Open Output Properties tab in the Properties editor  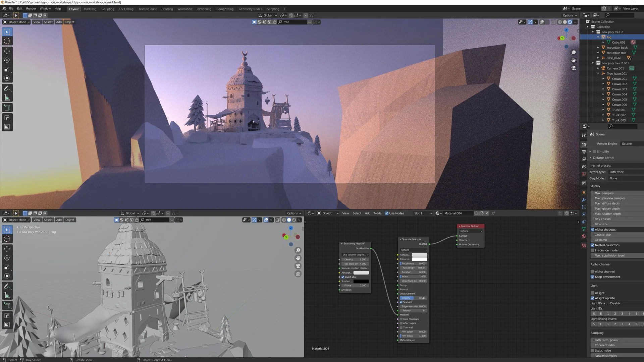pyautogui.click(x=584, y=152)
